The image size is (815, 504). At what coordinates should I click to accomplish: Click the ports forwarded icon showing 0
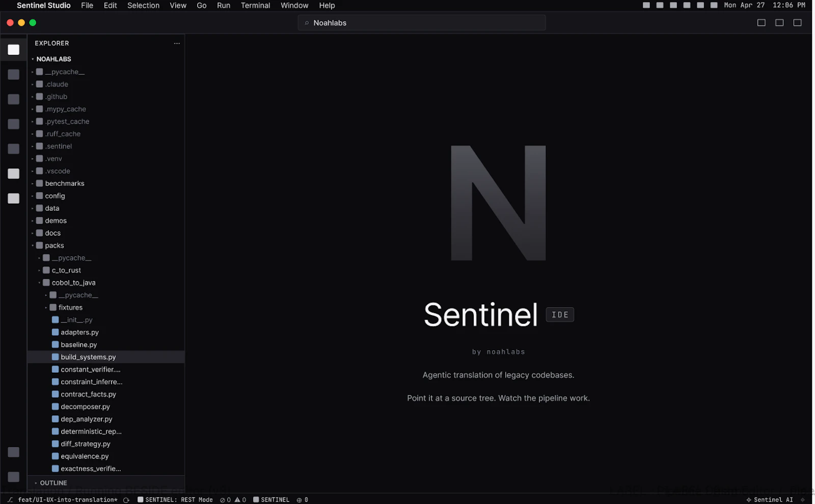click(300, 500)
